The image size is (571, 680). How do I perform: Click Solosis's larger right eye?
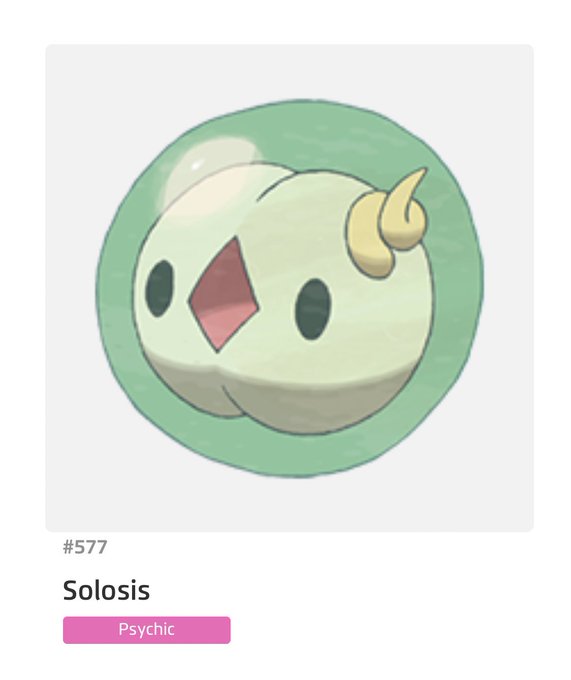pyautogui.click(x=313, y=309)
